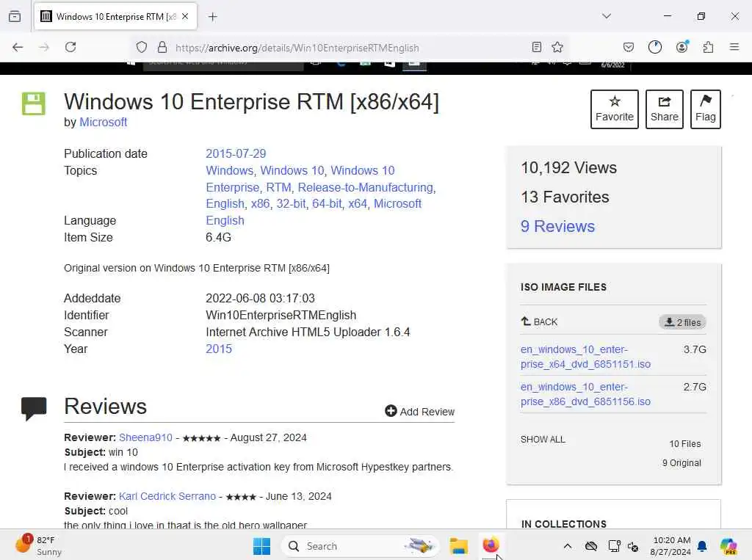Image resolution: width=752 pixels, height=560 pixels.
Task: Click the Favorite button
Action: point(615,109)
